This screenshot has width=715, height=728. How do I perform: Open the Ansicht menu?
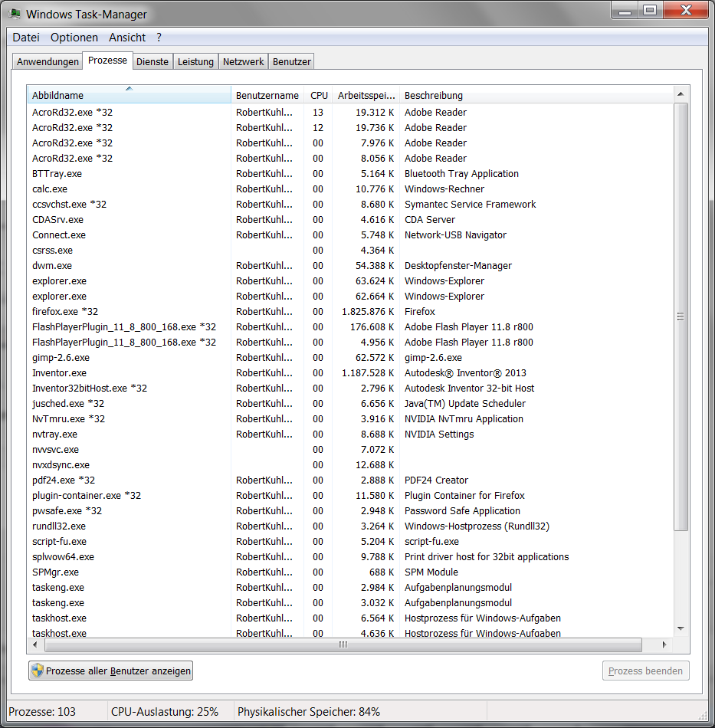[126, 37]
